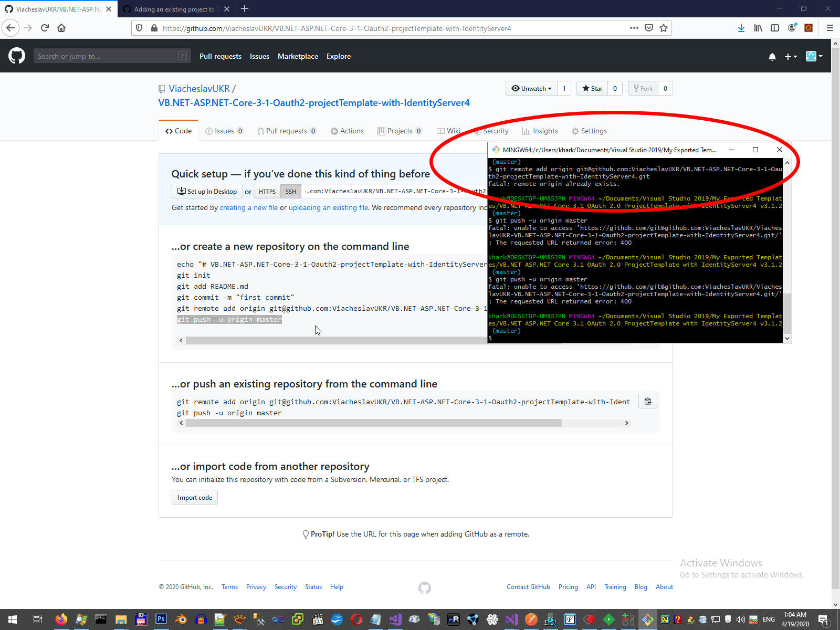Select the repository Issues tab

224,131
